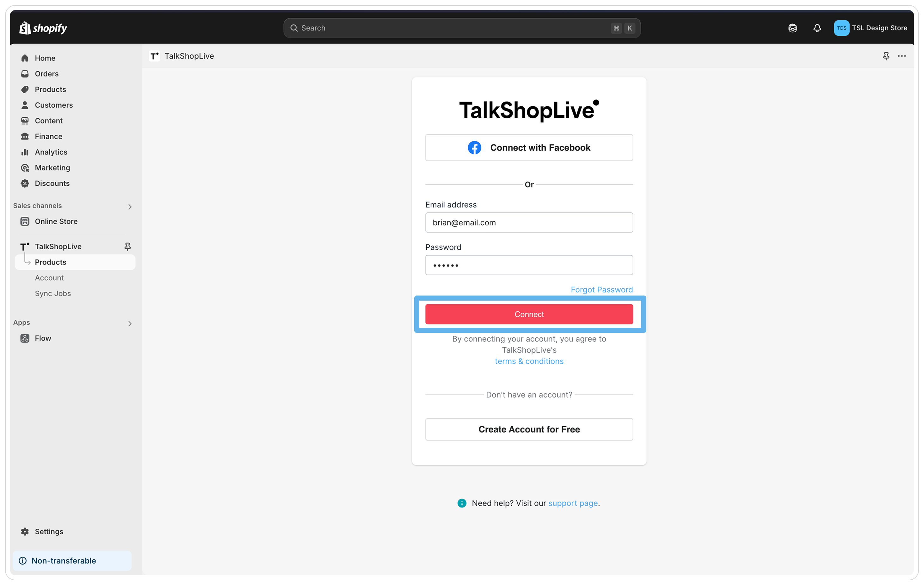
Task: Click the Facebook logo icon
Action: (474, 147)
